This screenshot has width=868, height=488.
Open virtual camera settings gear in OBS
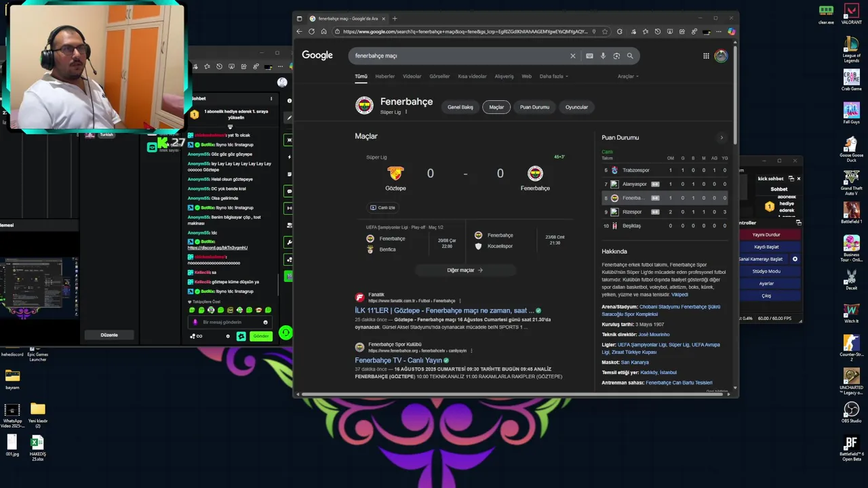(x=795, y=259)
